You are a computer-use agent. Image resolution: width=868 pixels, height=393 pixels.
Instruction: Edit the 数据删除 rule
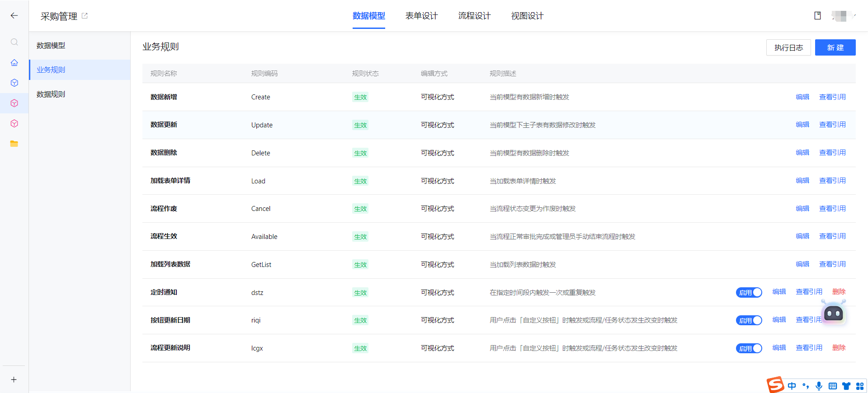click(x=802, y=152)
